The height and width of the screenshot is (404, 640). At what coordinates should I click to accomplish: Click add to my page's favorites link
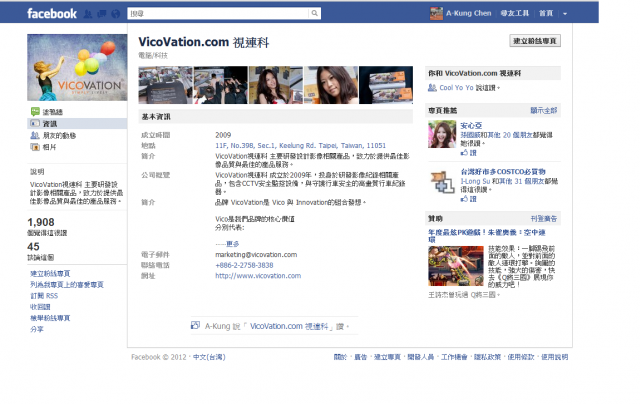click(x=67, y=284)
